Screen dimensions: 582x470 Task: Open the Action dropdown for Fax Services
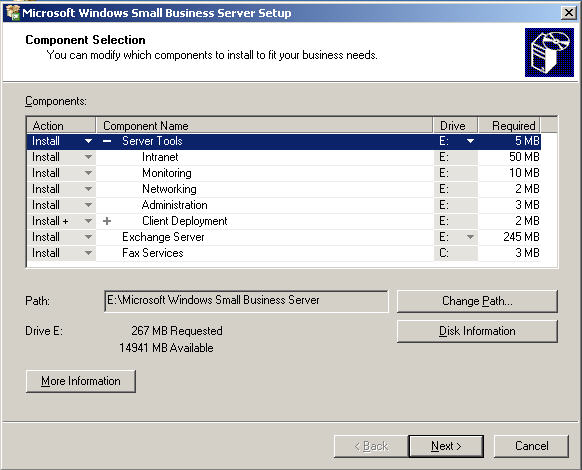click(x=88, y=253)
